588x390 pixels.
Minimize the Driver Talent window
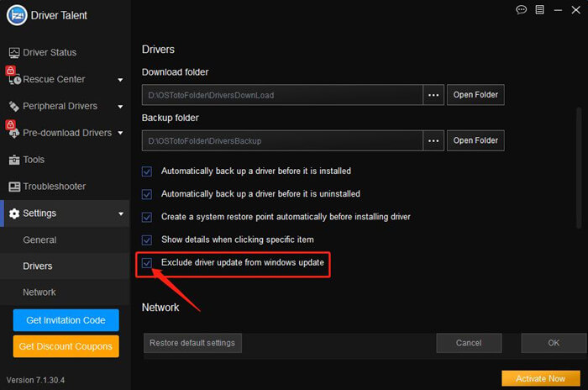click(x=558, y=10)
